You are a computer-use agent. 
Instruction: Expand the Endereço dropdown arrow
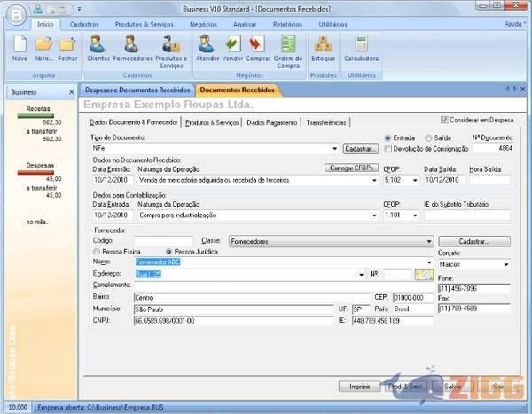pos(362,275)
